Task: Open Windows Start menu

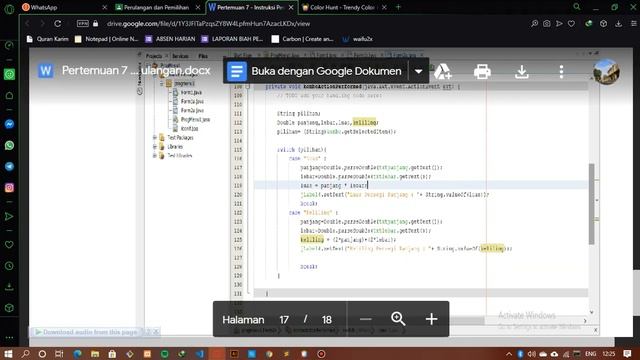Action: click(x=8, y=353)
